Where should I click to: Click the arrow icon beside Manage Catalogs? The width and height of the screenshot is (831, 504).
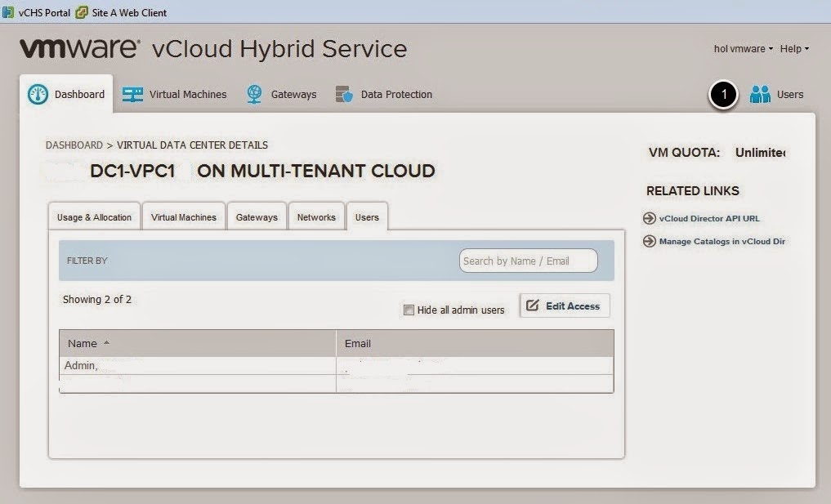click(x=650, y=241)
